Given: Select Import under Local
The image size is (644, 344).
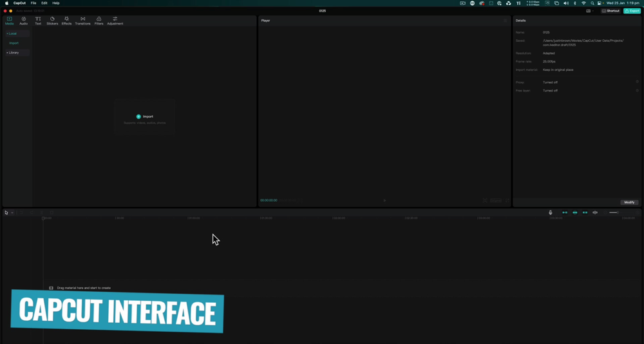Looking at the screenshot, I should coord(14,43).
